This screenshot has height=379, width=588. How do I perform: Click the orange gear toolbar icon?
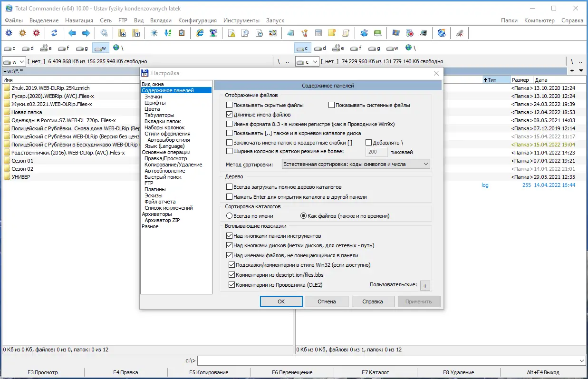[22, 33]
